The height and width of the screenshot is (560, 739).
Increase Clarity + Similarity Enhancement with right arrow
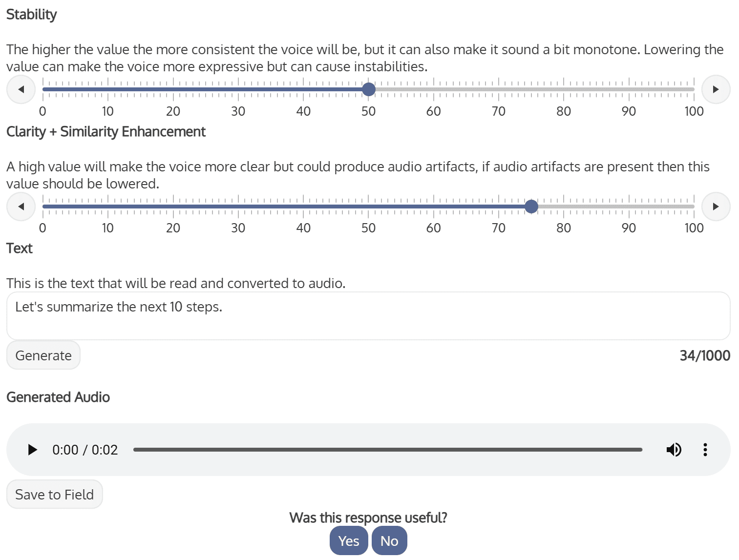[716, 207]
